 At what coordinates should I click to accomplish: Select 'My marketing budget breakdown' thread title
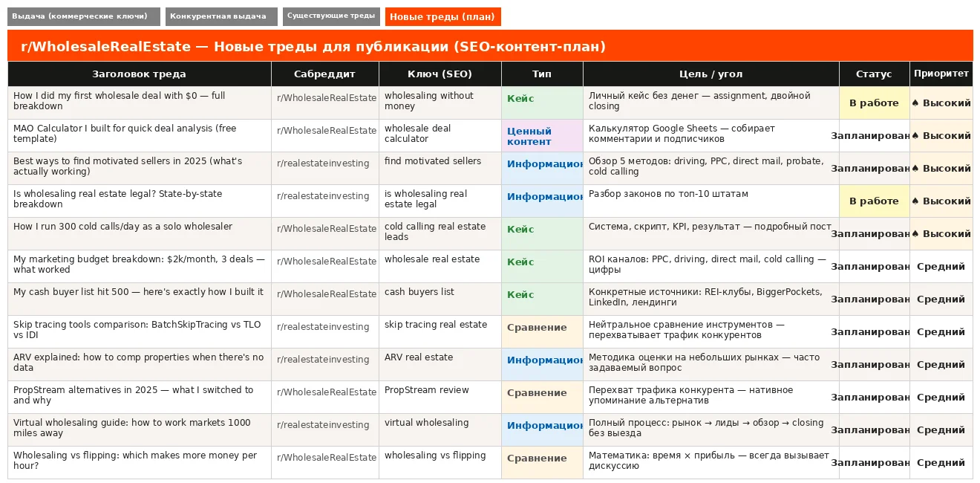[140, 265]
